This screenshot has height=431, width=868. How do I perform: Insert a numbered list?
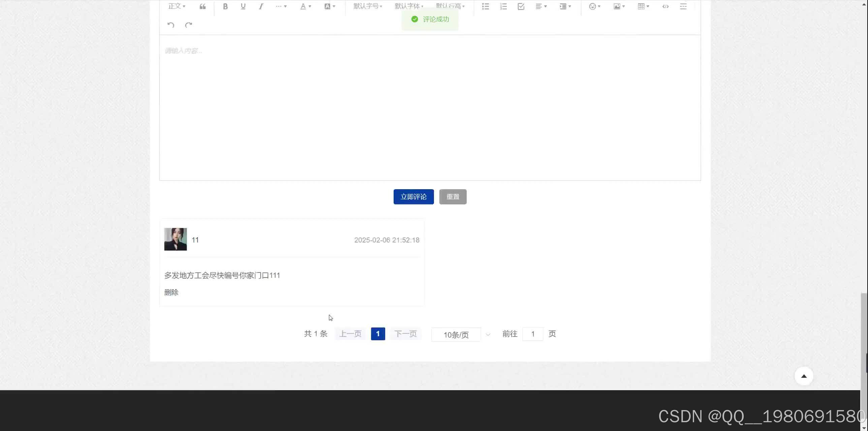[x=503, y=6]
